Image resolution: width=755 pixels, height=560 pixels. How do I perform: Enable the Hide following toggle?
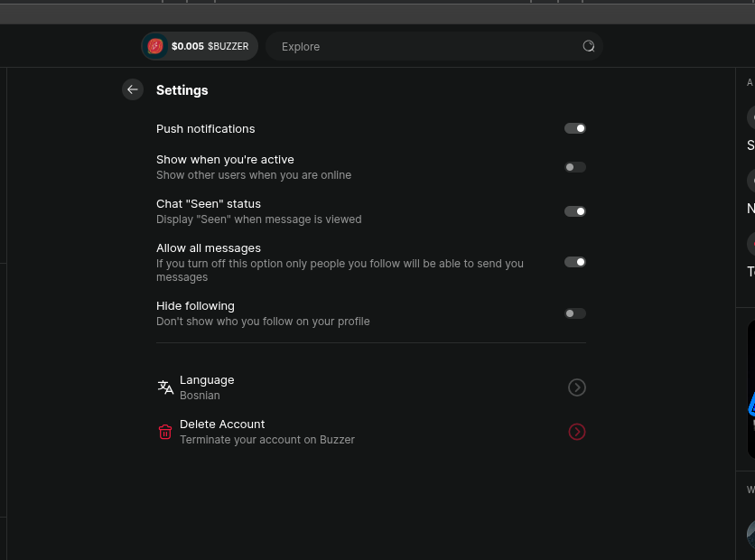point(575,313)
